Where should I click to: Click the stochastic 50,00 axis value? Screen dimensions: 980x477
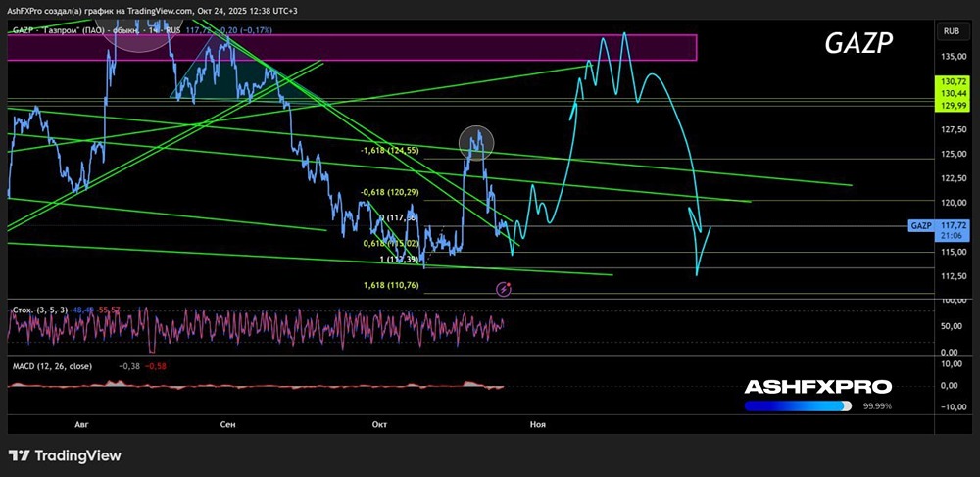click(x=954, y=326)
